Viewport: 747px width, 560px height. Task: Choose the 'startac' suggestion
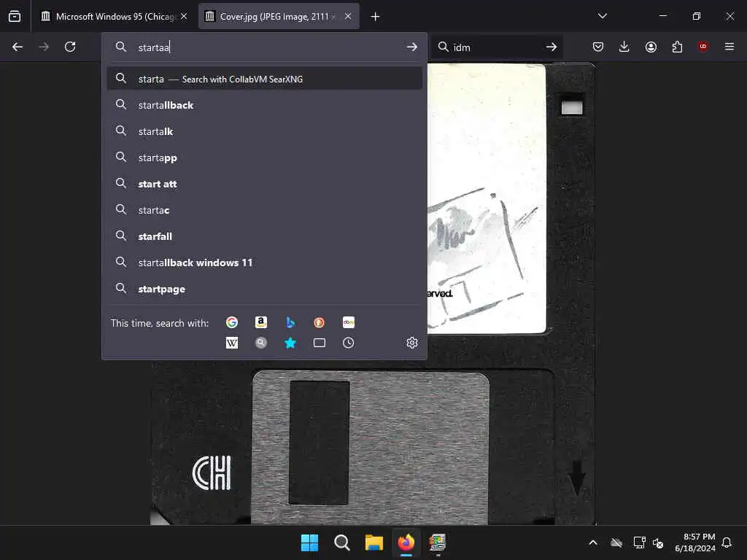(264, 210)
